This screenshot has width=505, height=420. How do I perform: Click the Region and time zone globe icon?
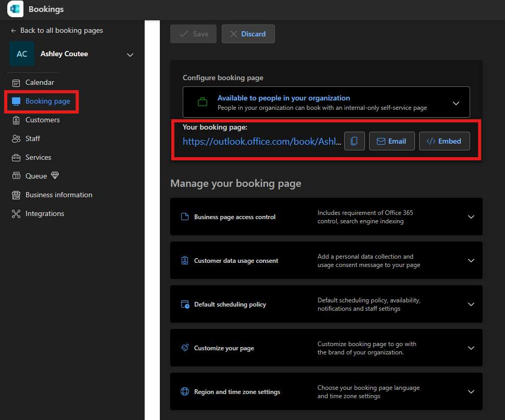pos(185,391)
